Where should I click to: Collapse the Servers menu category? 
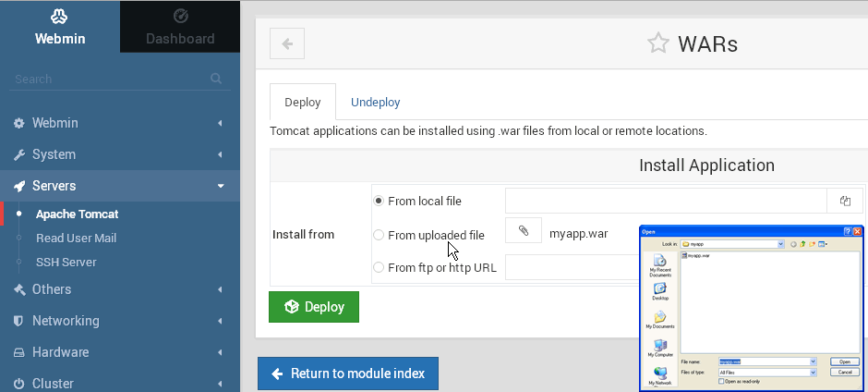pyautogui.click(x=120, y=186)
